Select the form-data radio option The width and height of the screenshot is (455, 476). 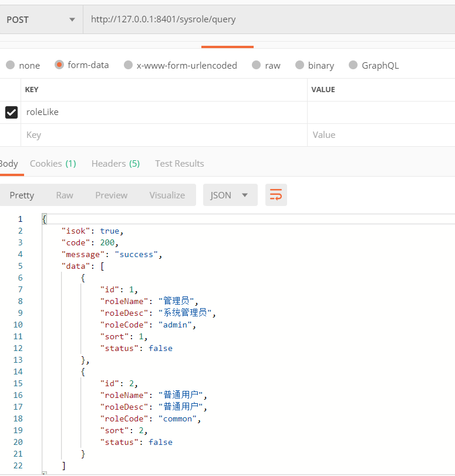59,65
